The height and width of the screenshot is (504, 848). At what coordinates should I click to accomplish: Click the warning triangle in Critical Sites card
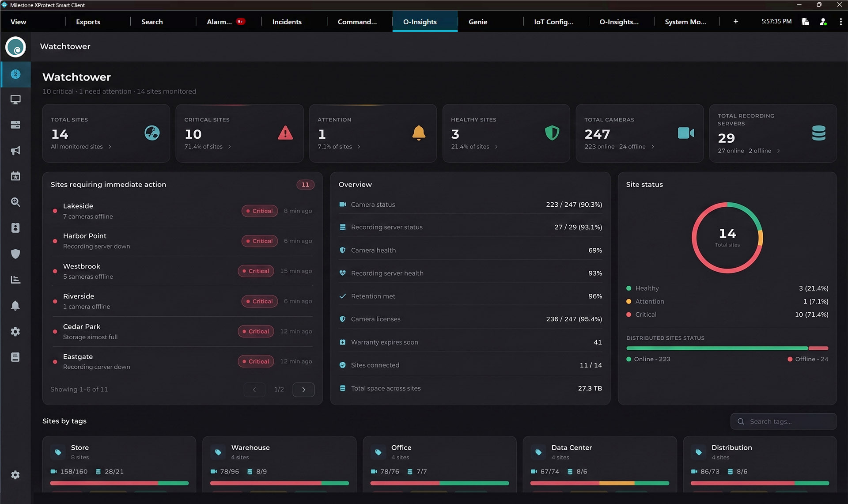pyautogui.click(x=285, y=133)
